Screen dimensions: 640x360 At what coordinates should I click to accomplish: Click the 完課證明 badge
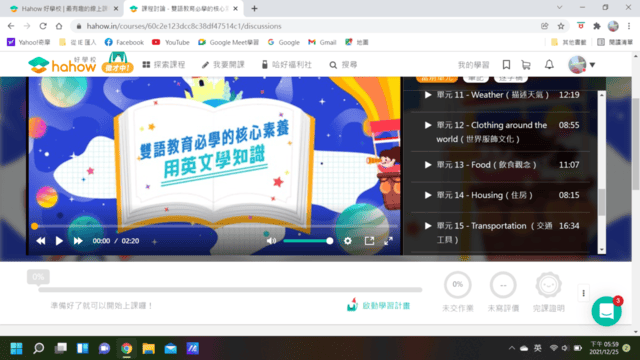549,285
